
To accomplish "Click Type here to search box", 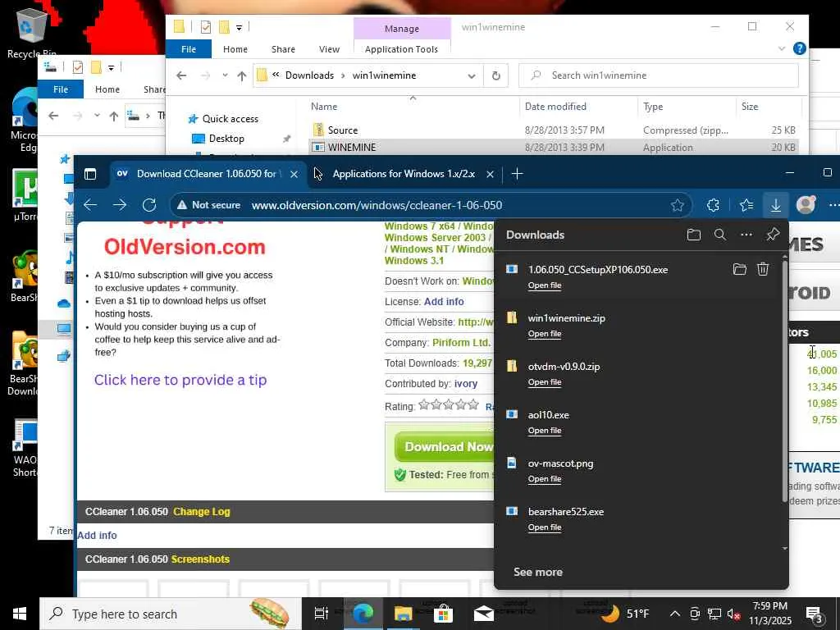I will 171,614.
